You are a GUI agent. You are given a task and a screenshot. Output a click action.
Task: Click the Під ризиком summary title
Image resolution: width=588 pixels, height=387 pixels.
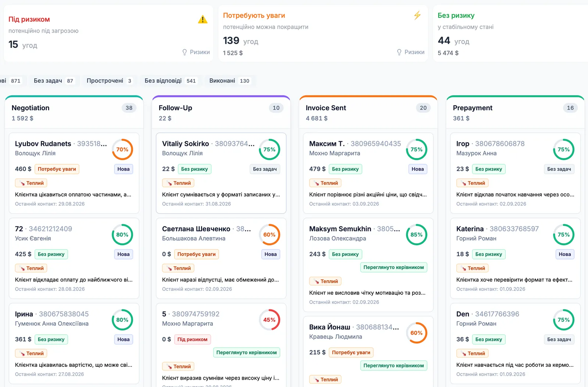(29, 19)
